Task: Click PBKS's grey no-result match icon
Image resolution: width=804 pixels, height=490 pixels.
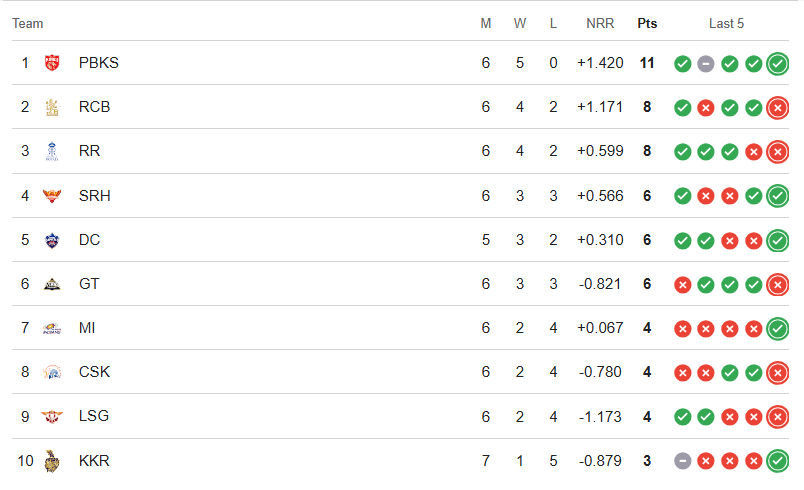Action: pyautogui.click(x=706, y=64)
